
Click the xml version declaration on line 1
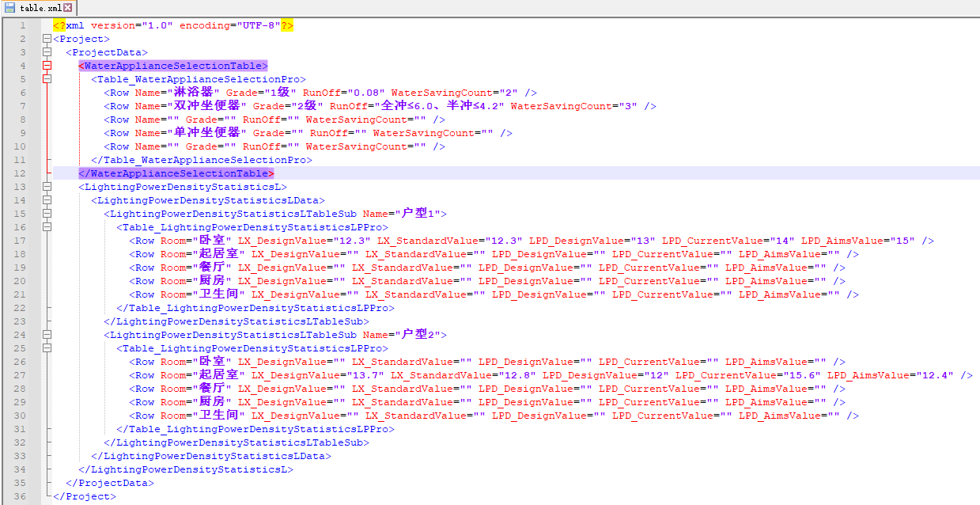pos(173,25)
